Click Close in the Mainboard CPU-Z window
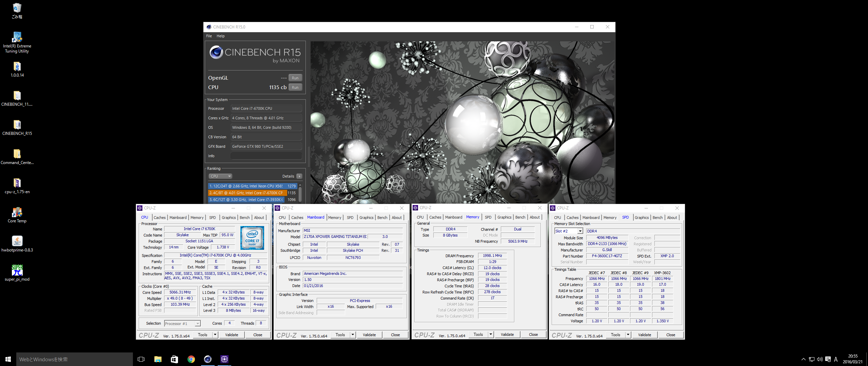 click(x=395, y=335)
